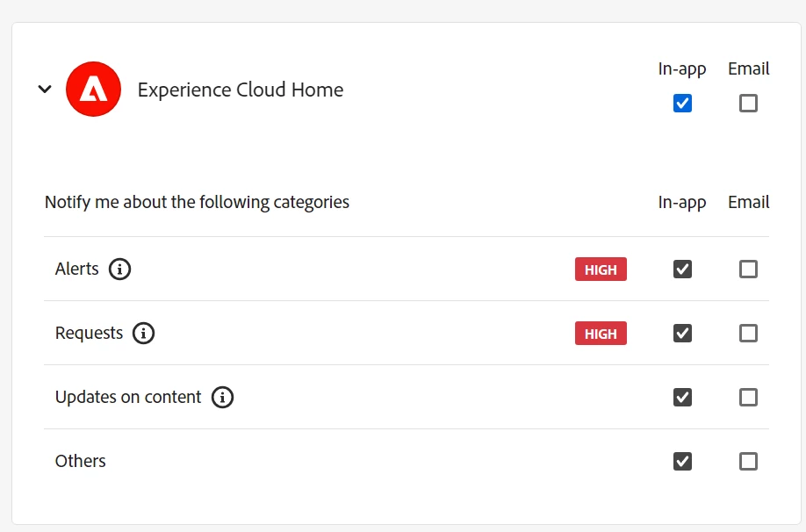The width and height of the screenshot is (806, 532).
Task: Click the HIGH badge on the Requests row
Action: 601,334
